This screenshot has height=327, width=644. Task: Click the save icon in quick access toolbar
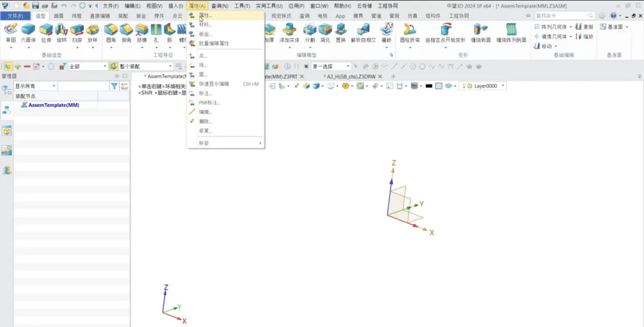click(x=36, y=6)
